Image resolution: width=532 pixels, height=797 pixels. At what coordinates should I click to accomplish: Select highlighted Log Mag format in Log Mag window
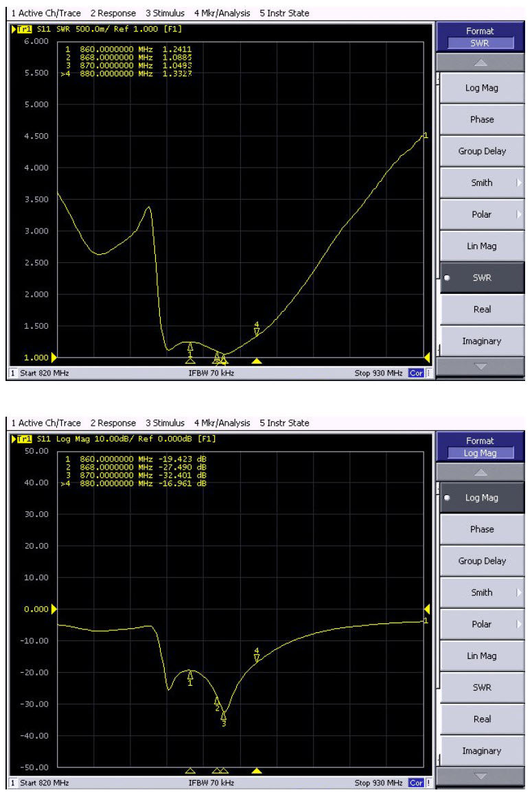pyautogui.click(x=481, y=498)
